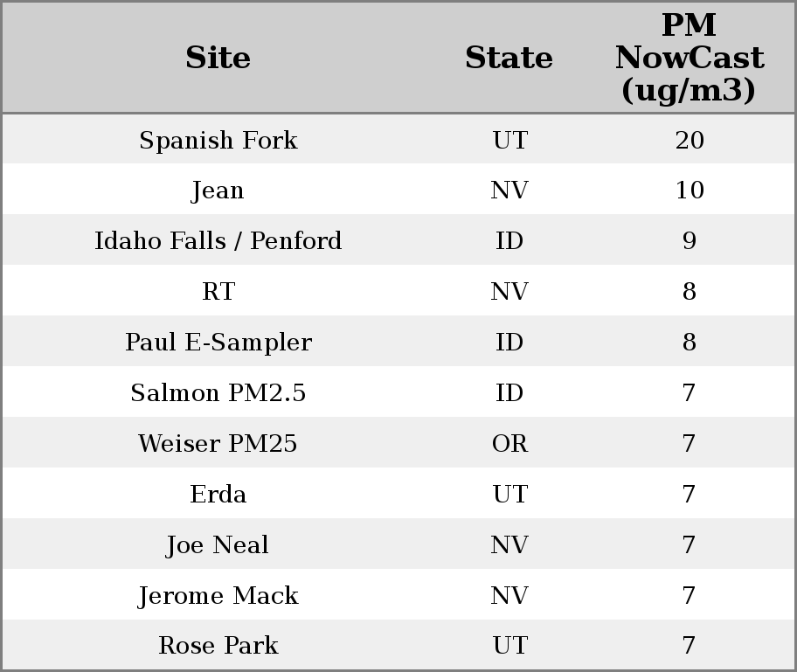Click the Rose Park site name
This screenshot has width=797, height=672.
(x=218, y=646)
